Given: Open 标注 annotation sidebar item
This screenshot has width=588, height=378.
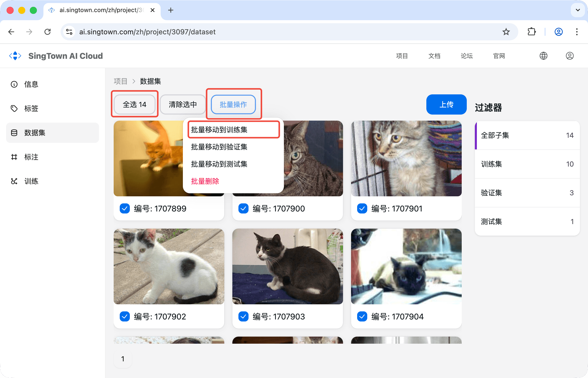Looking at the screenshot, I should tap(31, 157).
